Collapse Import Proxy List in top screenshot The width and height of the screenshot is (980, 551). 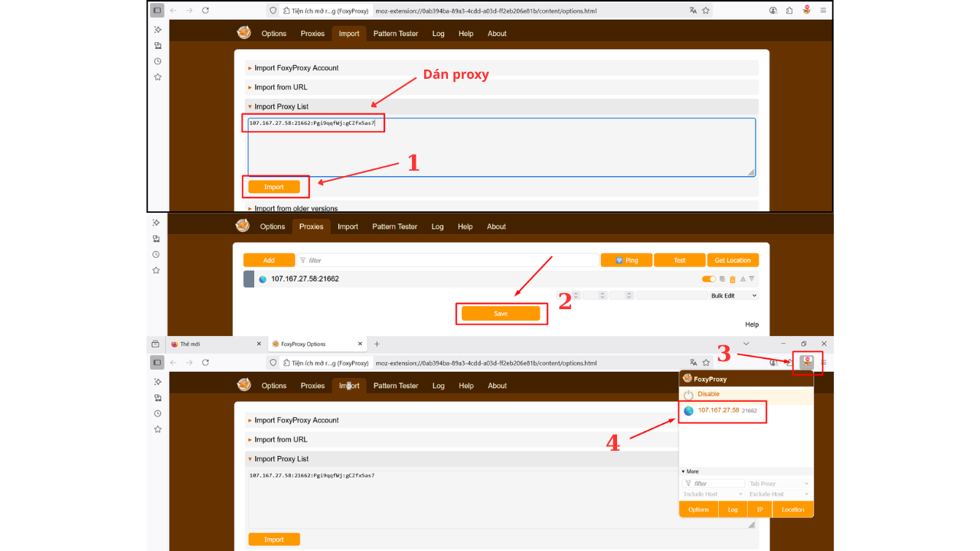(x=502, y=106)
